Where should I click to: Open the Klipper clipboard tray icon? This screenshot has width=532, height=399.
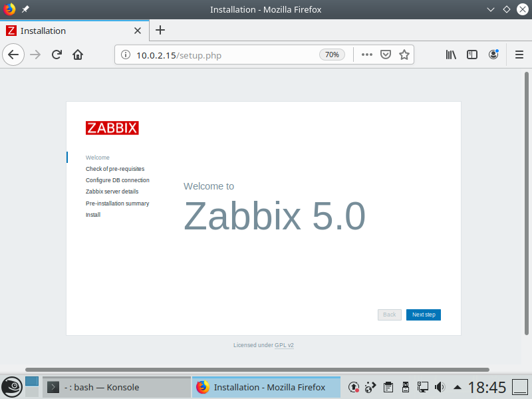coord(389,387)
